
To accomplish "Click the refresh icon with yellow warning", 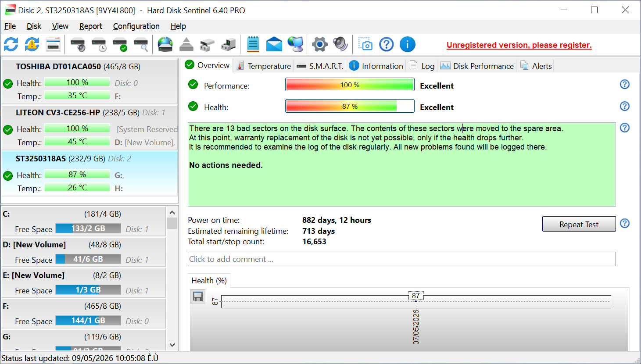I will (32, 44).
